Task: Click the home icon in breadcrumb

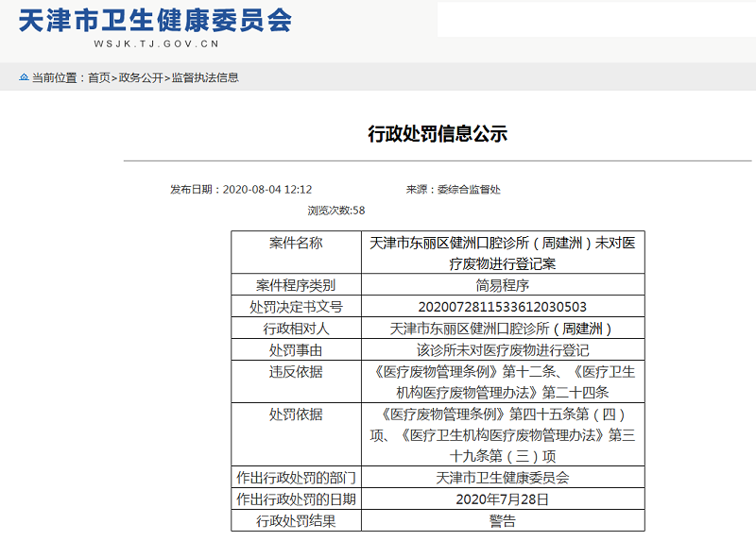Action: pos(24,77)
